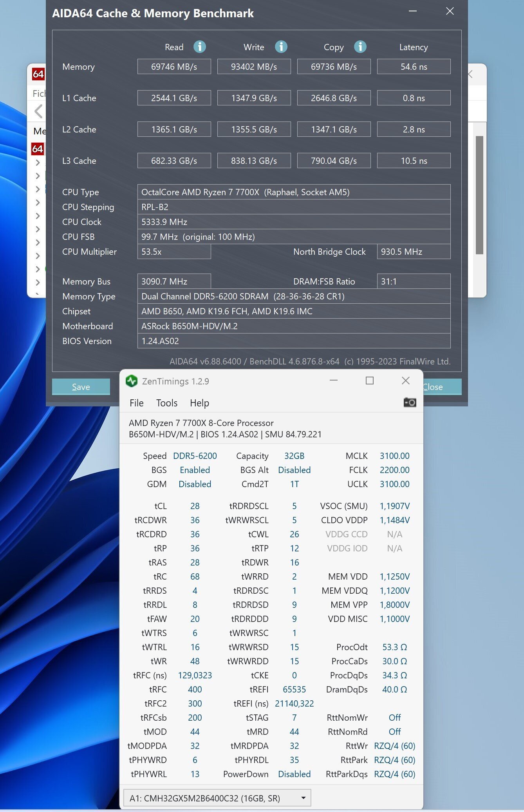Take a ZenTimings screenshot with camera icon
This screenshot has height=812, width=524.
coord(410,402)
